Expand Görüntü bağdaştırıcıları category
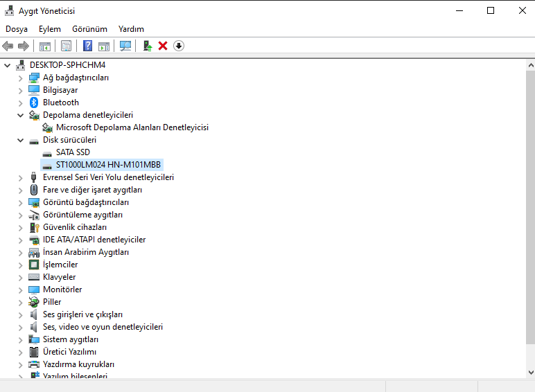The width and height of the screenshot is (535, 392). click(x=21, y=203)
